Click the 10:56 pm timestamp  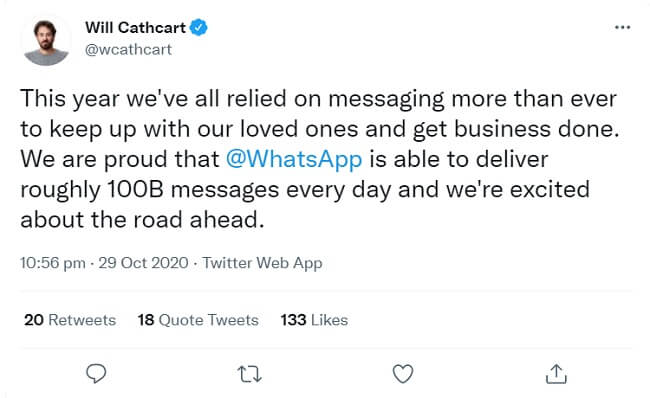click(53, 263)
